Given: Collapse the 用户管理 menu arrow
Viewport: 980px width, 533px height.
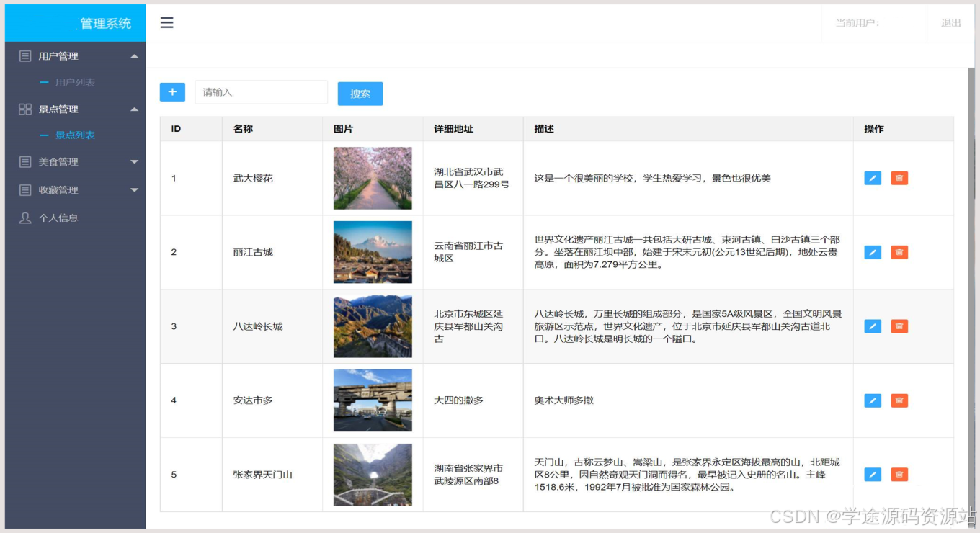Looking at the screenshot, I should click(x=134, y=56).
